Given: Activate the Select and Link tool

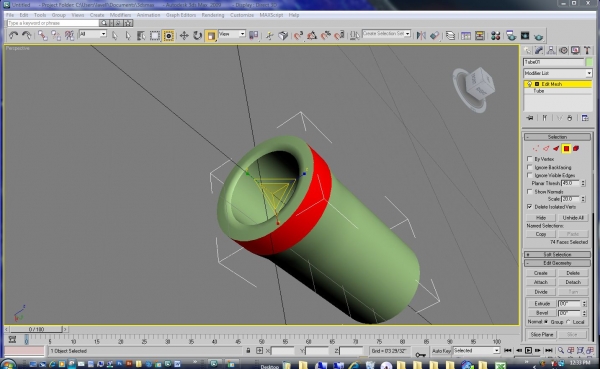Looking at the screenshot, I should pos(42,36).
